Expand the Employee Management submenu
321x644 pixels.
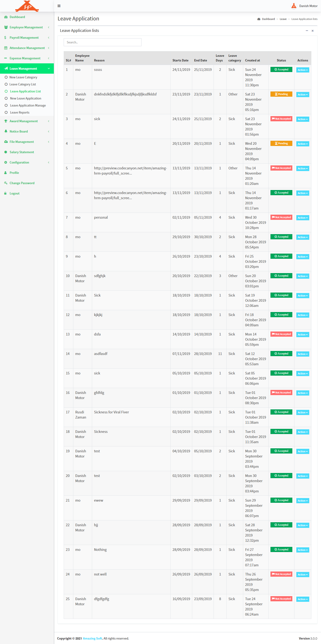pyautogui.click(x=26, y=27)
